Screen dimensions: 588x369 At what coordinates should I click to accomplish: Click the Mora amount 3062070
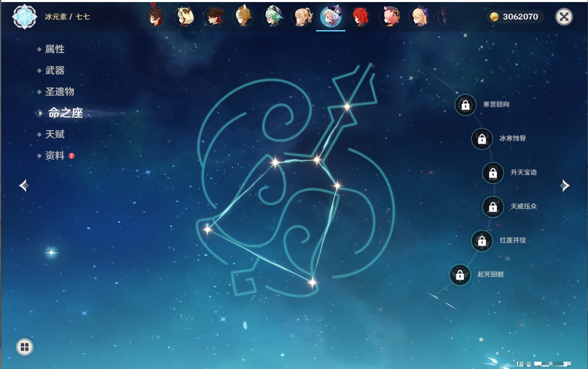click(520, 17)
